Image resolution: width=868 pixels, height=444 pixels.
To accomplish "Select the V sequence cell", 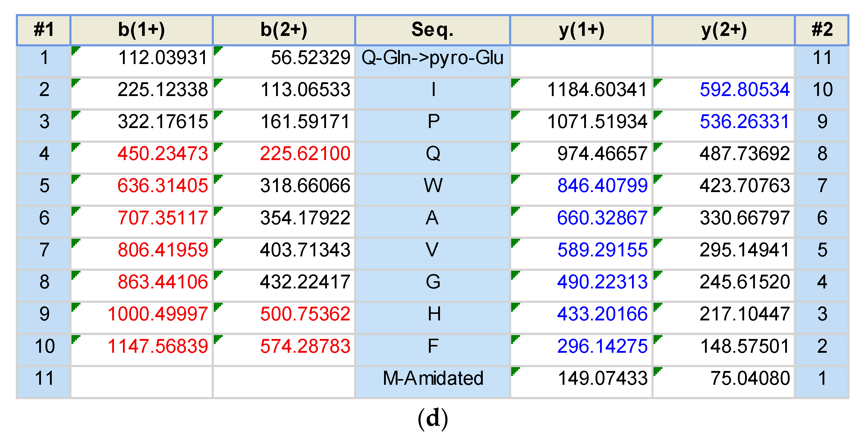I will coord(433,253).
